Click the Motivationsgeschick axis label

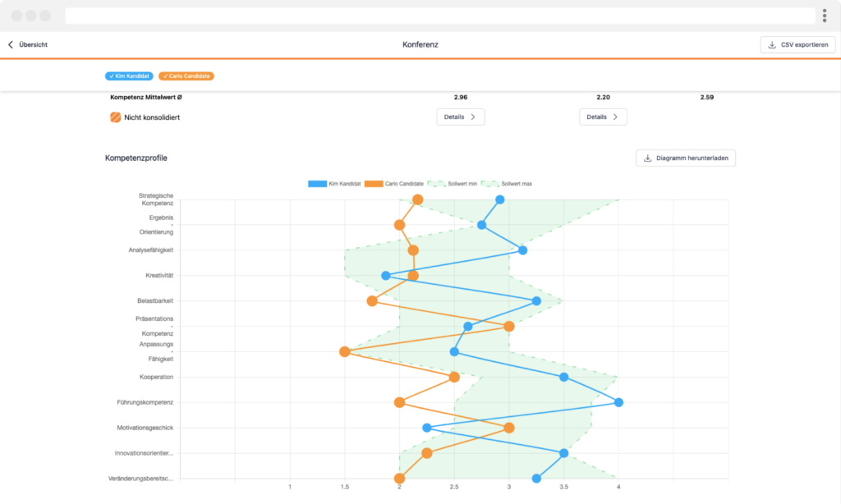145,428
